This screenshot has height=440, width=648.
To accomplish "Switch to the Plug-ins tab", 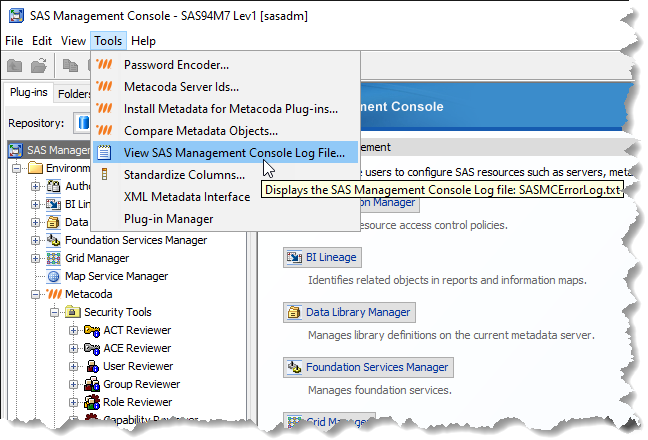I will tap(29, 92).
